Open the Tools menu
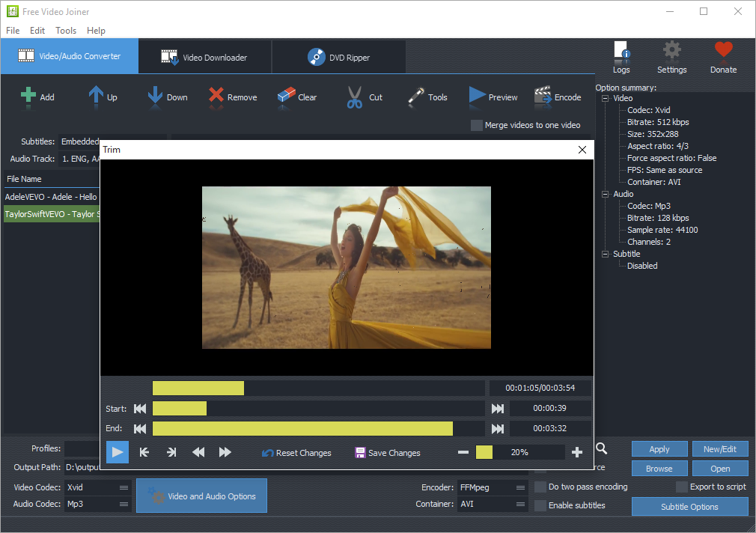 (x=66, y=31)
